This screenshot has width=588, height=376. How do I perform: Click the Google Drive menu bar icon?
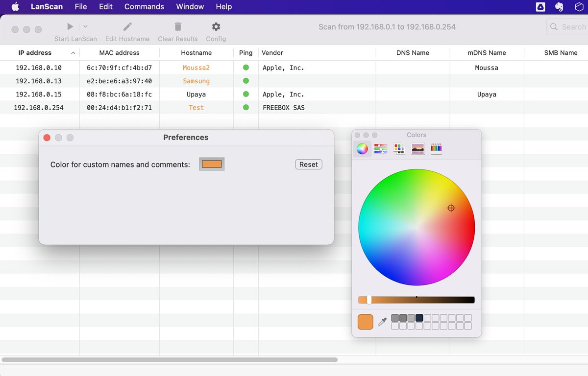pyautogui.click(x=540, y=6)
